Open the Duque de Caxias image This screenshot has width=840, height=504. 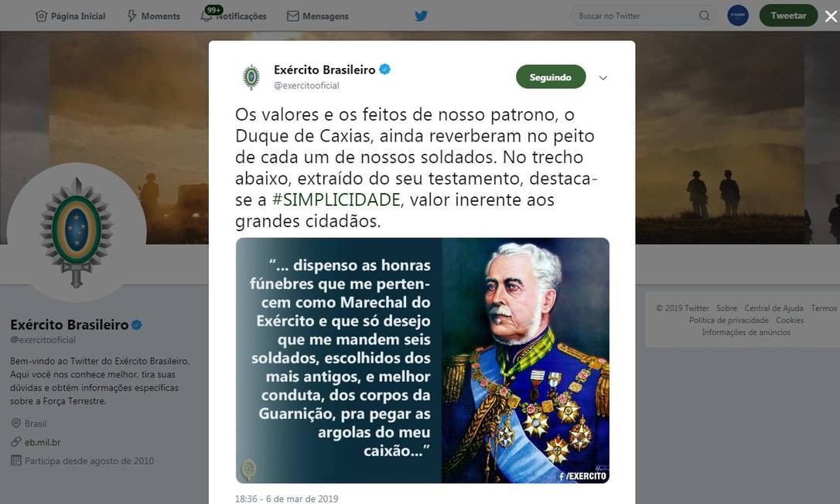pos(422,360)
